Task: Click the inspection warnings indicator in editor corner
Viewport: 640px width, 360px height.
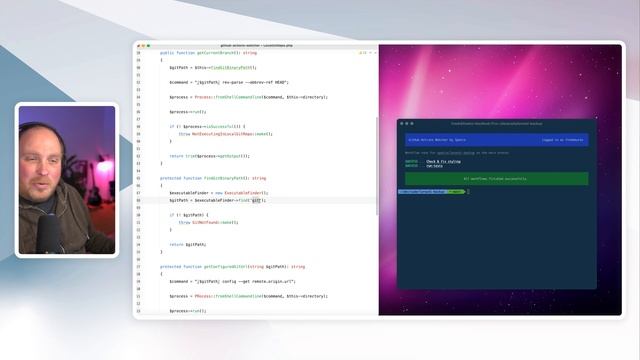Action: pos(362,53)
